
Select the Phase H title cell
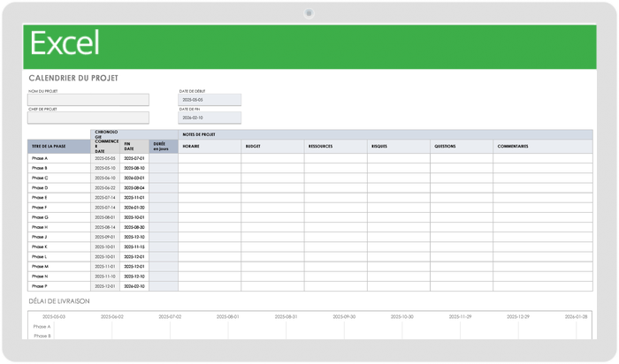point(59,227)
